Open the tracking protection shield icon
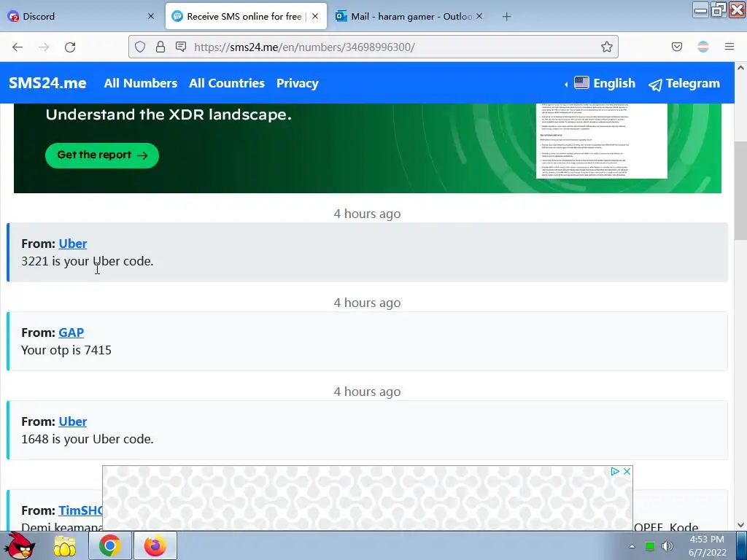The width and height of the screenshot is (747, 560). (139, 47)
